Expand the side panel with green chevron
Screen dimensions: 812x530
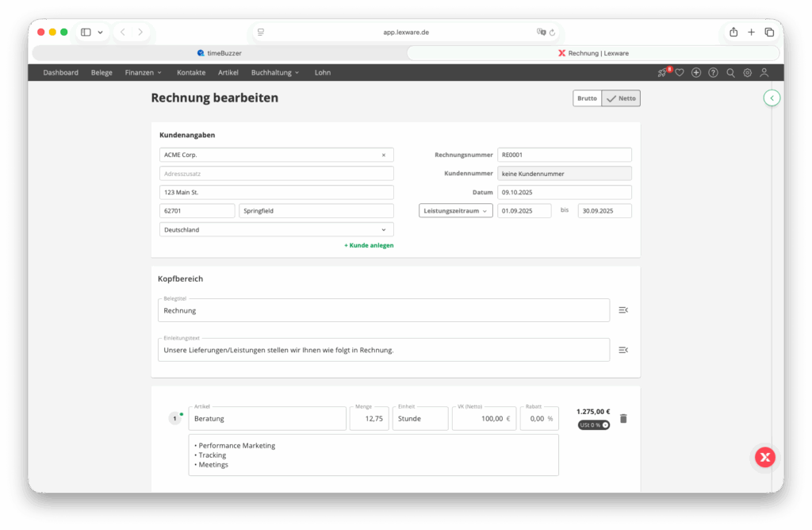tap(772, 98)
